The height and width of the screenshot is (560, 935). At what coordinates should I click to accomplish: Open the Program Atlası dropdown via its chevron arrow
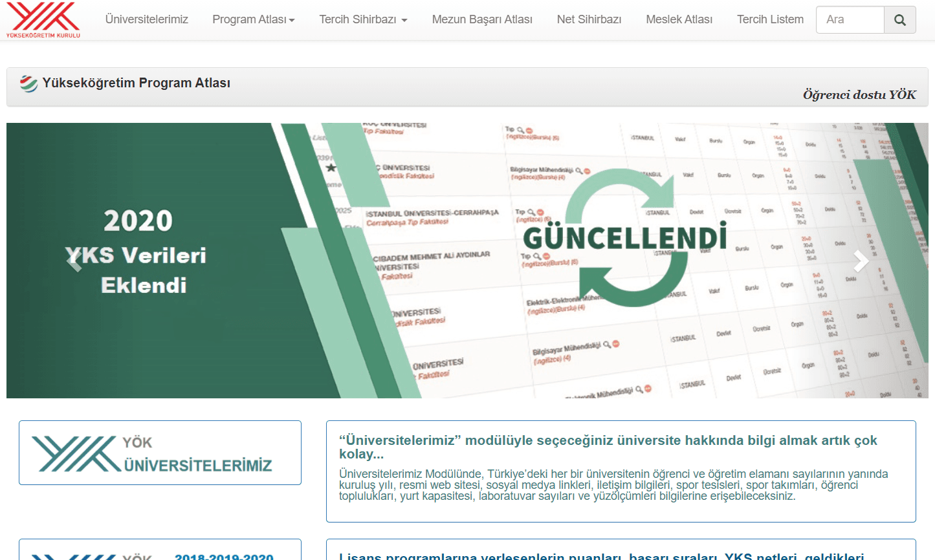pyautogui.click(x=292, y=20)
